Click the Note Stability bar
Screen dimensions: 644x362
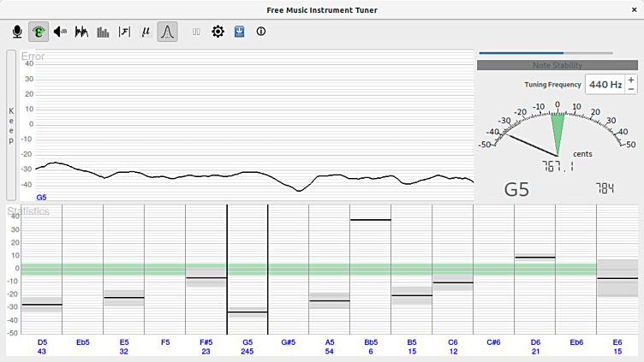click(x=557, y=65)
